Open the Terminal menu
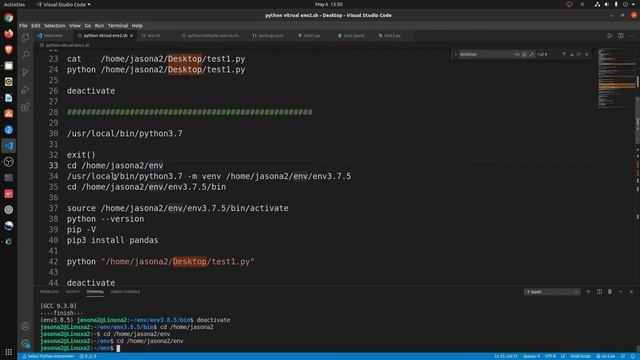The height and width of the screenshot is (360, 640). (118, 25)
